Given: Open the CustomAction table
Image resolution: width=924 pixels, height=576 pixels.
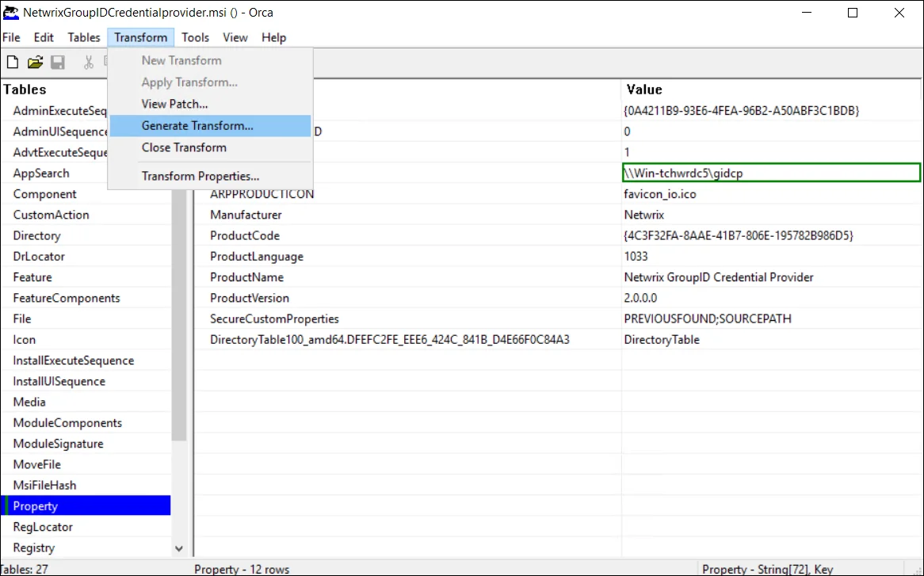Looking at the screenshot, I should 52,215.
